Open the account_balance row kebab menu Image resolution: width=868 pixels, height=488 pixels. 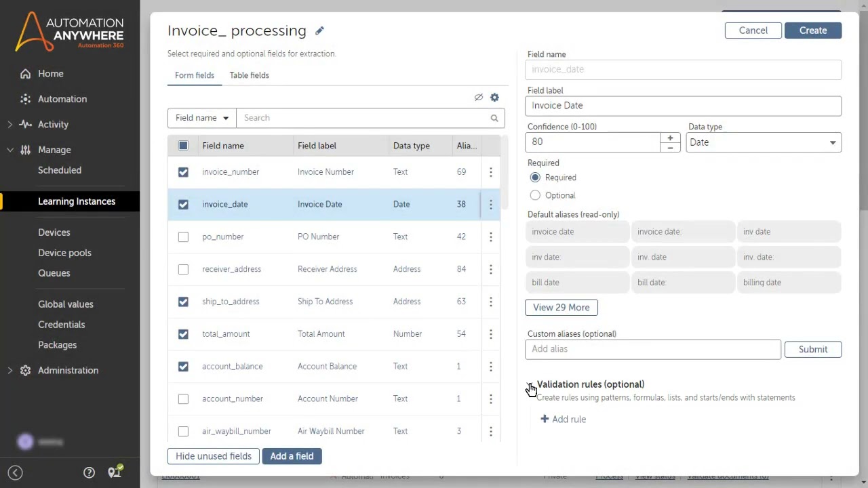coord(491,367)
